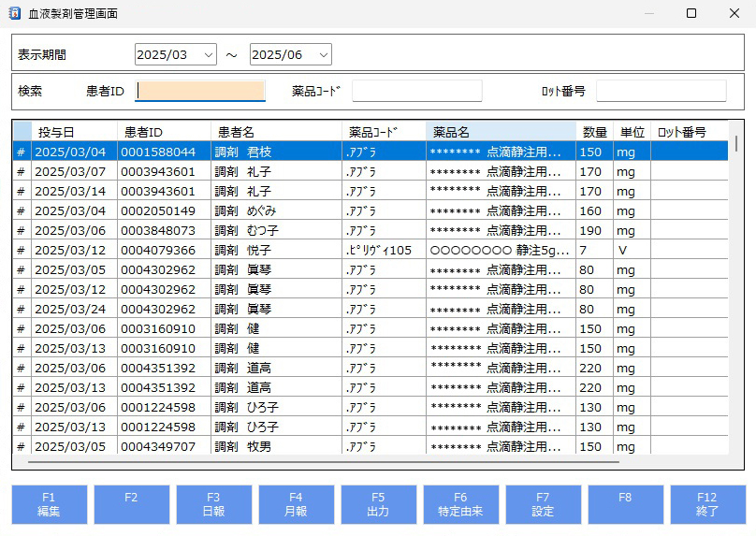Sort by the 数量 column header
The height and width of the screenshot is (536, 756).
[594, 132]
